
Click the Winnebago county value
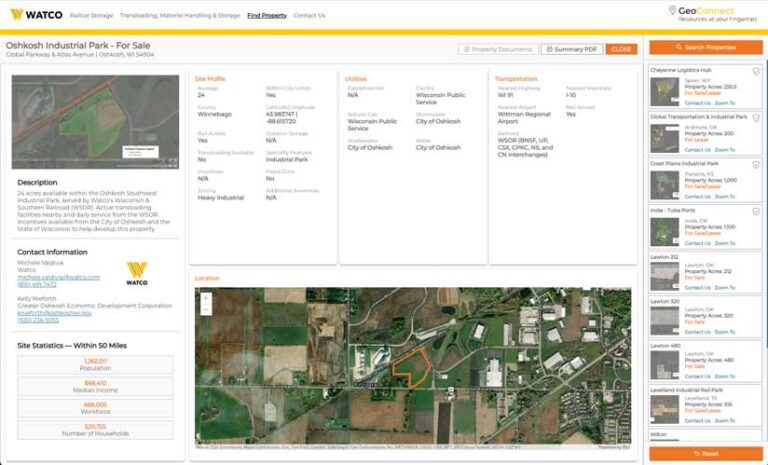coord(215,114)
